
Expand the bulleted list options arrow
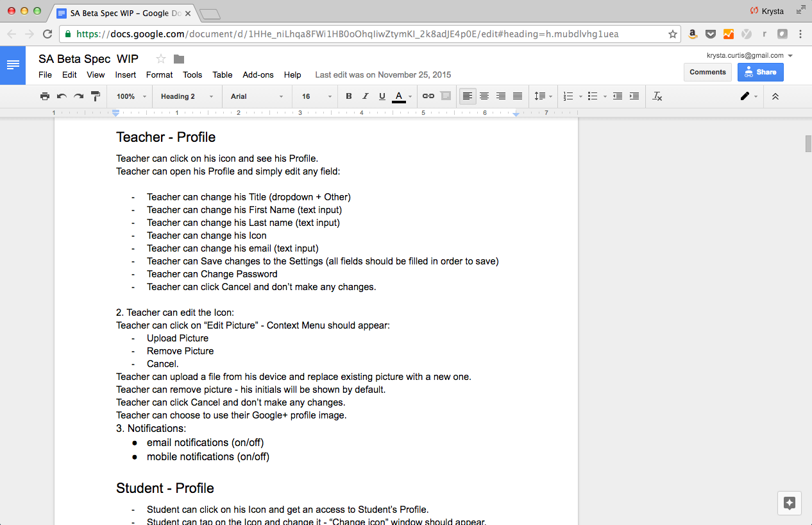tap(605, 96)
